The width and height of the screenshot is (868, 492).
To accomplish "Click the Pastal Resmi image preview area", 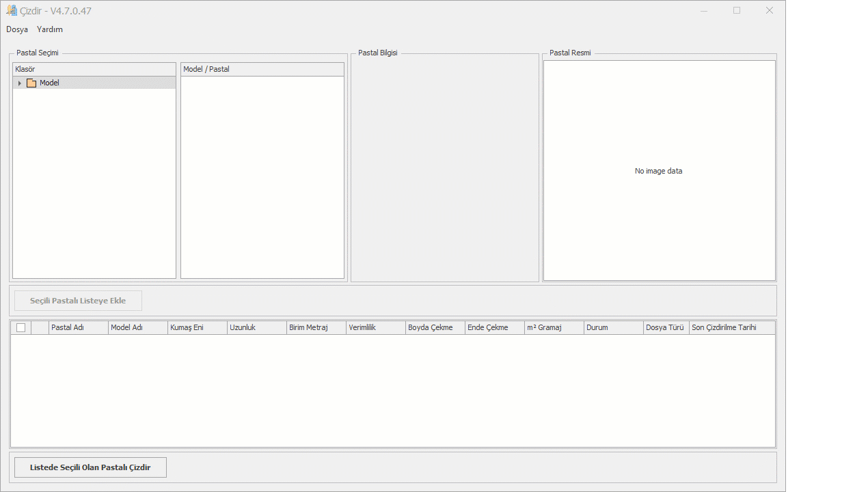I will (659, 171).
